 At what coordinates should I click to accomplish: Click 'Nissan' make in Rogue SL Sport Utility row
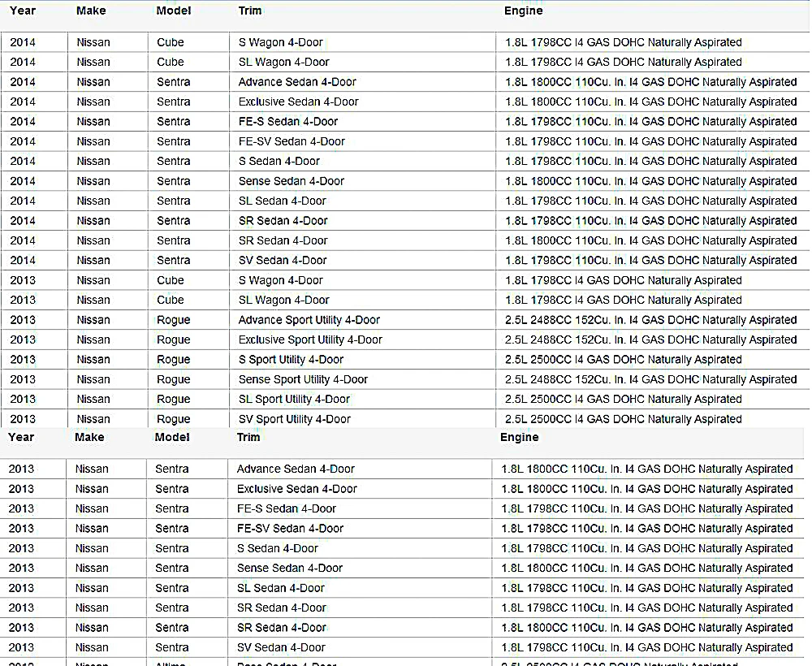(x=93, y=400)
